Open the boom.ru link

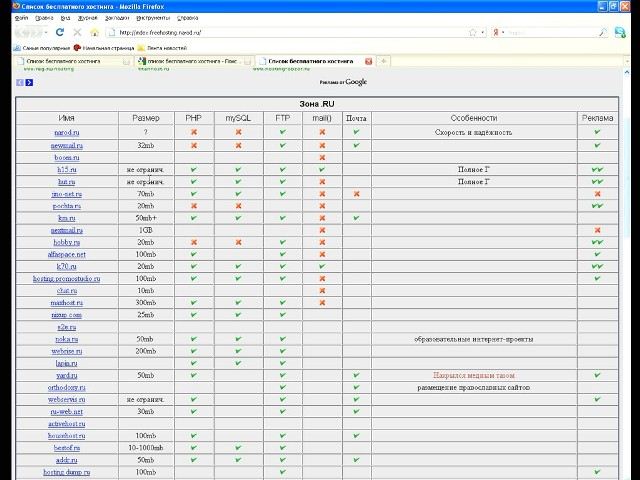tap(67, 158)
